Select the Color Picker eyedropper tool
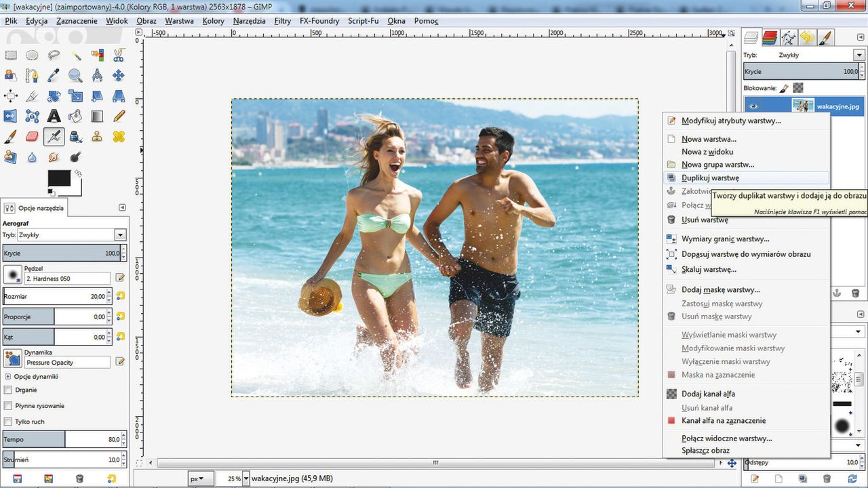This screenshot has width=868, height=488. (x=54, y=76)
